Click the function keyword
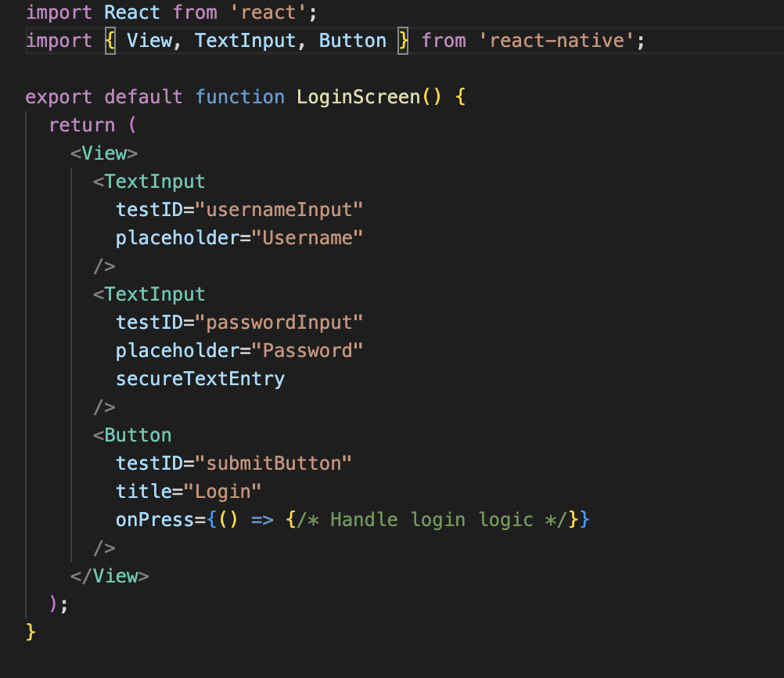The width and height of the screenshot is (784, 678). (x=239, y=97)
